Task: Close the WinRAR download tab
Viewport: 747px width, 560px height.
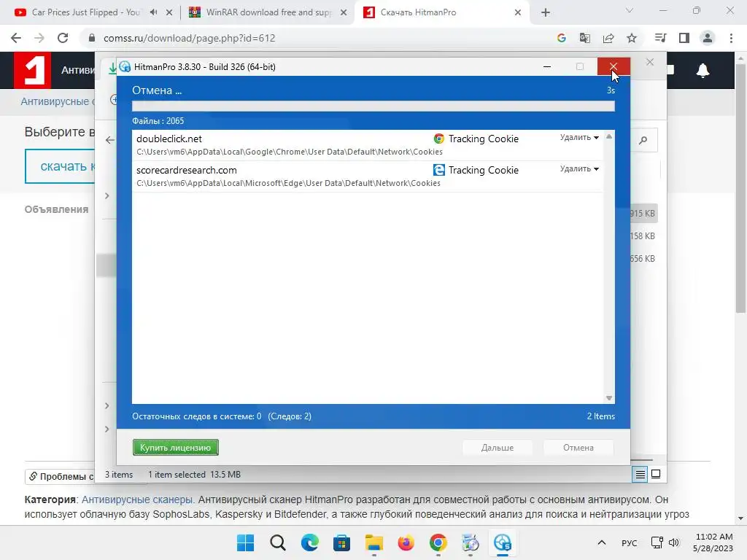Action: point(344,12)
